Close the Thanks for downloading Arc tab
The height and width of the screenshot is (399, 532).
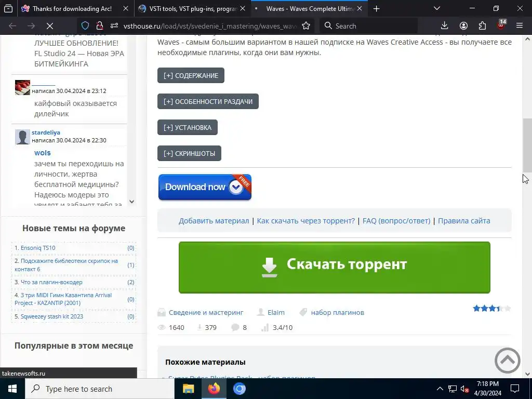pyautogui.click(x=126, y=9)
